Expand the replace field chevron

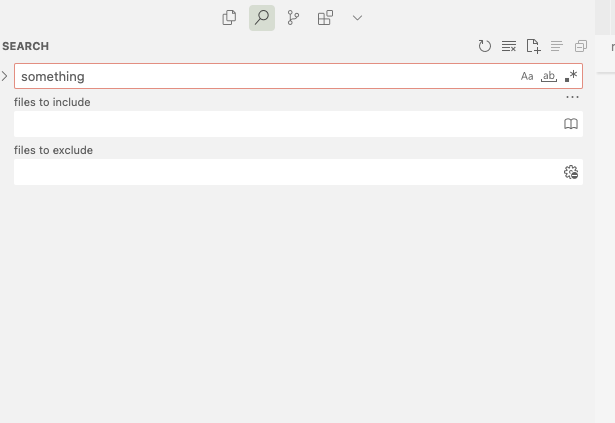[x=5, y=76]
